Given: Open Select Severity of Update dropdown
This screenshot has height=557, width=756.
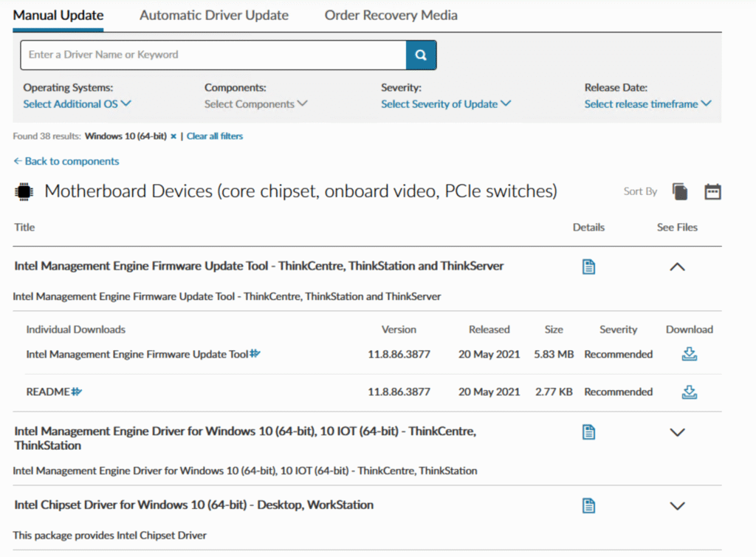Looking at the screenshot, I should point(445,104).
